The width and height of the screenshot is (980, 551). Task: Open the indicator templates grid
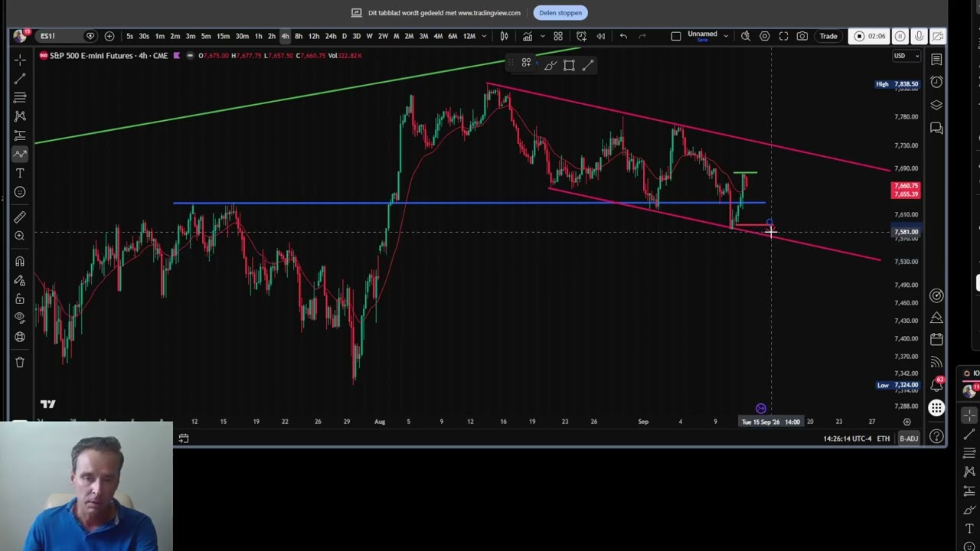pyautogui.click(x=558, y=36)
